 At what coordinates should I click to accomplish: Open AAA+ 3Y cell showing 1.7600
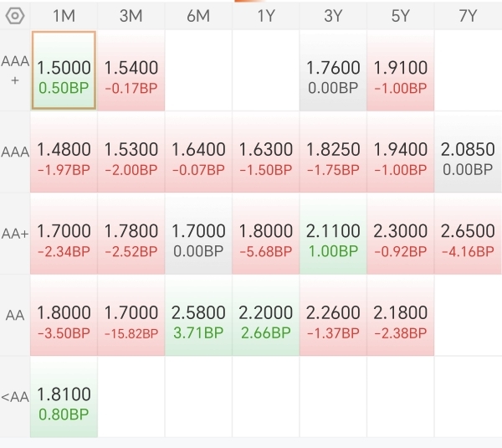point(333,70)
